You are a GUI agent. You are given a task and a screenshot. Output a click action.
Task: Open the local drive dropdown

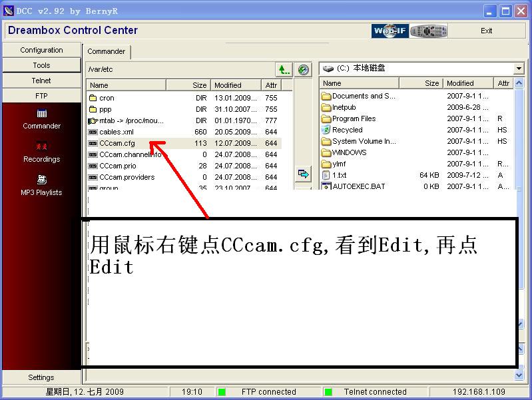[x=519, y=69]
